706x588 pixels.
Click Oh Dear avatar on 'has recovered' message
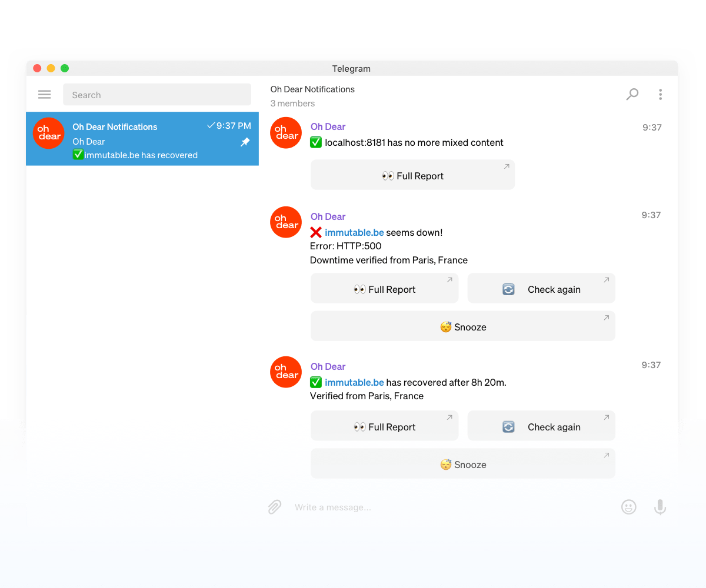tap(286, 372)
